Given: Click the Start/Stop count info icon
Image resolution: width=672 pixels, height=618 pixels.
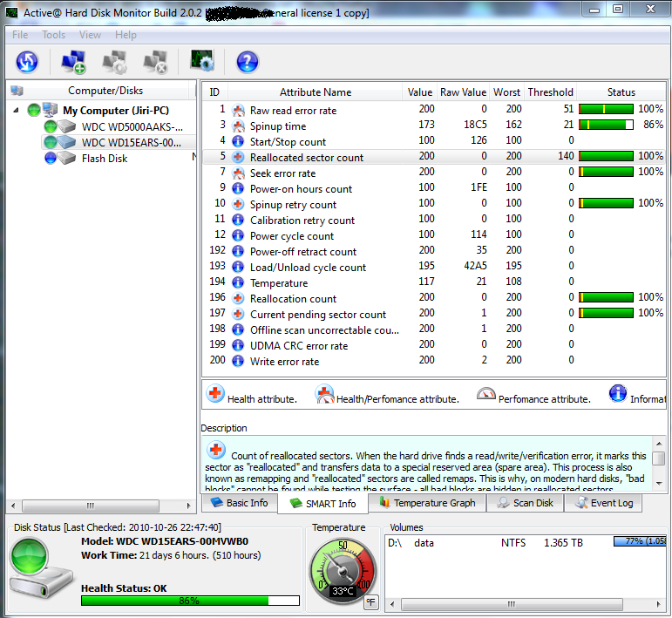Looking at the screenshot, I should click(238, 141).
